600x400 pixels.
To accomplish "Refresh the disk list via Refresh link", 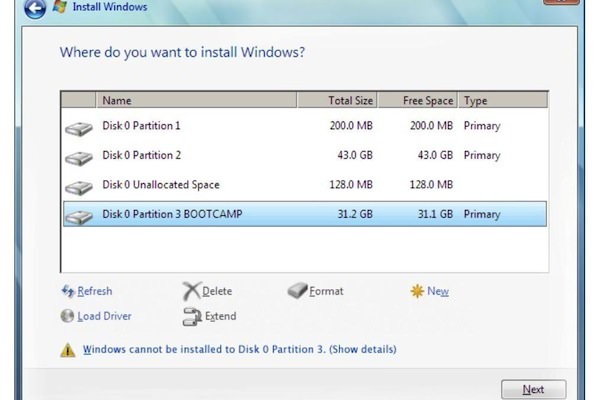I will click(x=95, y=291).
